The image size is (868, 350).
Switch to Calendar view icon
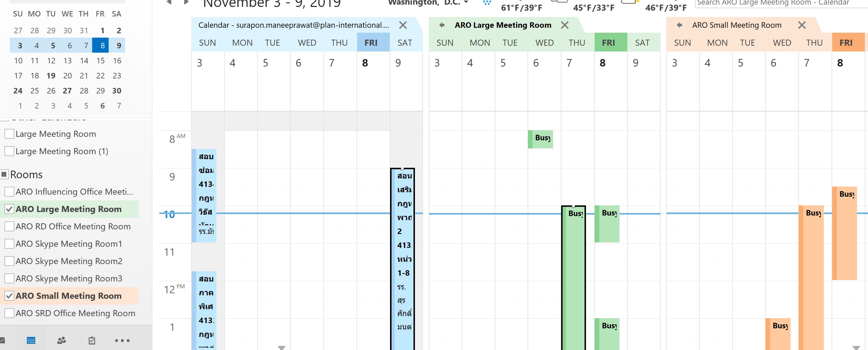click(31, 340)
